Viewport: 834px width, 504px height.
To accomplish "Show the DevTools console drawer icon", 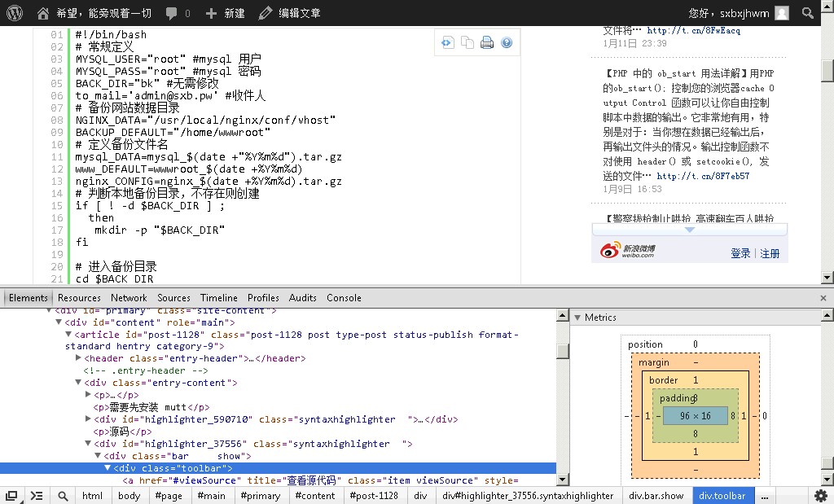I will click(x=37, y=495).
